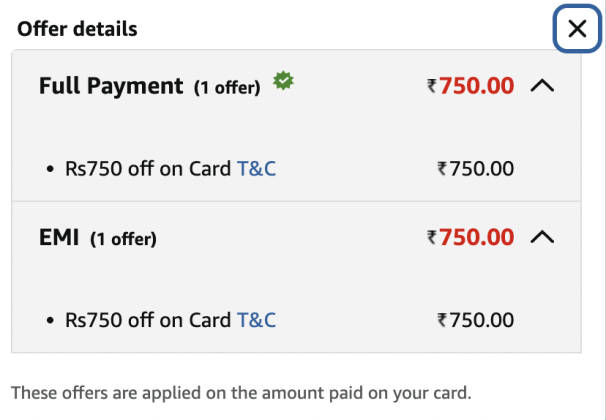Click red ₹750.00 total in EMI header

click(x=470, y=238)
